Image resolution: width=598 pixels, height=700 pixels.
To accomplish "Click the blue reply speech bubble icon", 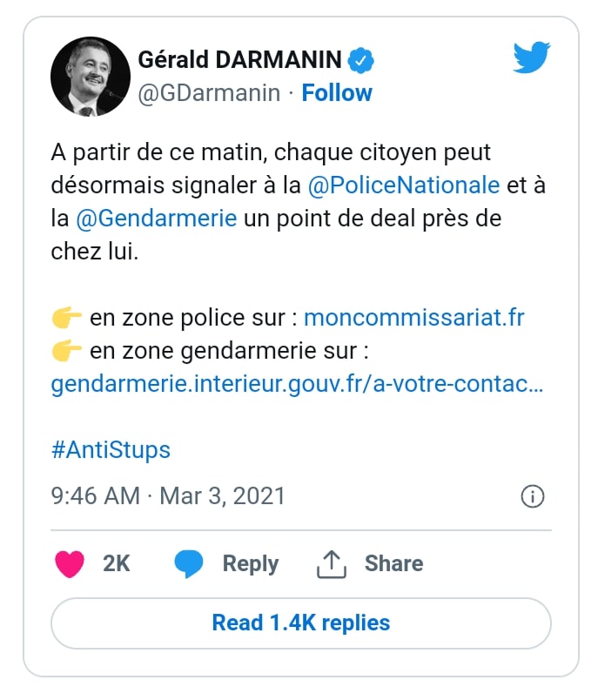I will 188,563.
